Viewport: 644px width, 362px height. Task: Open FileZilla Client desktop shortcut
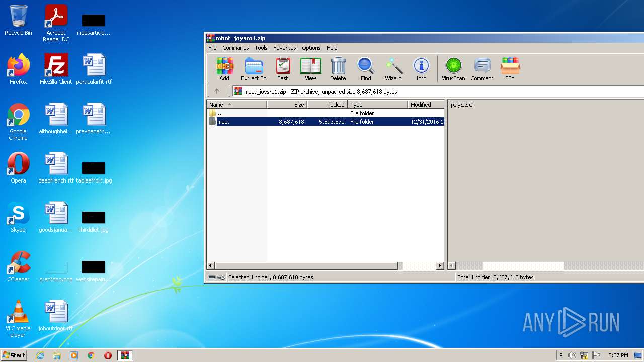[56, 69]
